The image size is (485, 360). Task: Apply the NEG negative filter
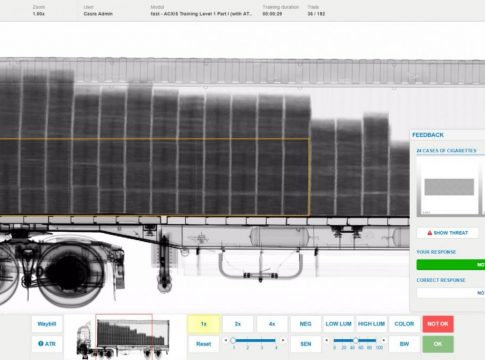(306, 324)
